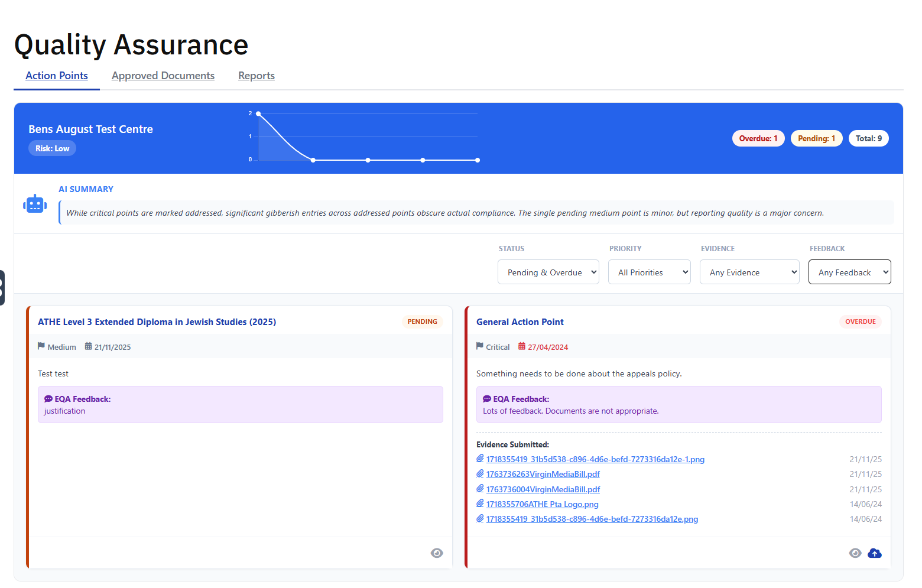This screenshot has height=588, width=922.
Task: Toggle the eye preview on General Action Point
Action: pos(855,553)
